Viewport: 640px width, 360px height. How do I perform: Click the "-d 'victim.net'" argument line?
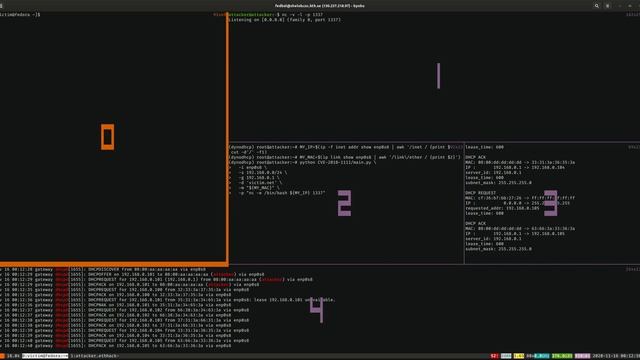[x=255, y=182]
